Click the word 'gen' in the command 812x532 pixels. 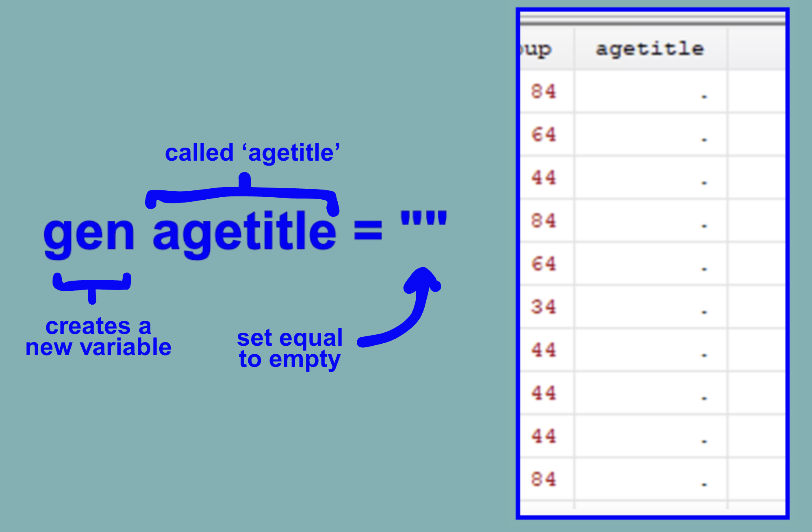tap(89, 235)
